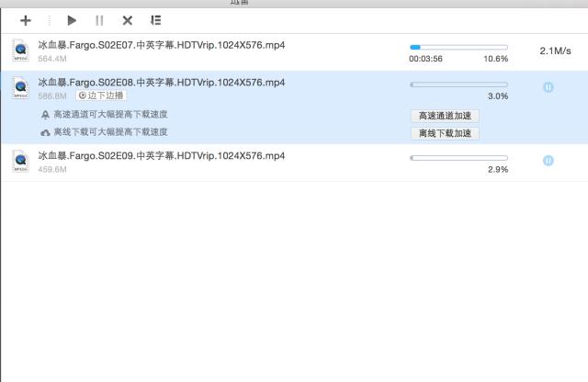Select file name 冰血暴.Fargo.S02E09 mp4
This screenshot has width=588, height=382.
point(162,155)
